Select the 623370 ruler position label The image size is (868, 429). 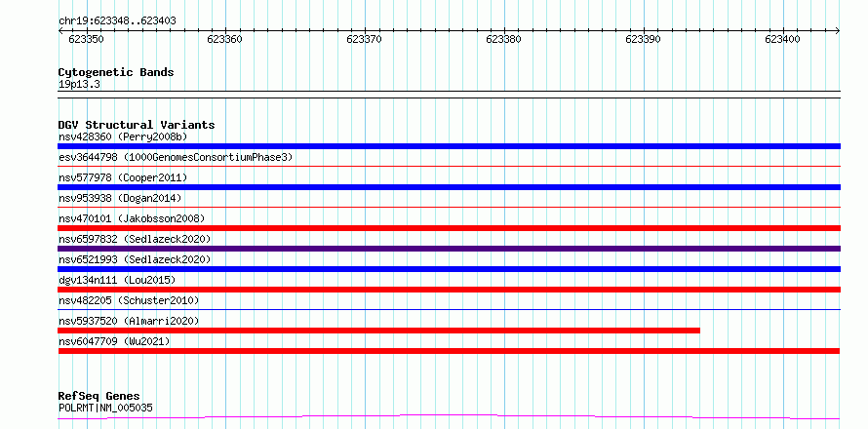tap(364, 39)
